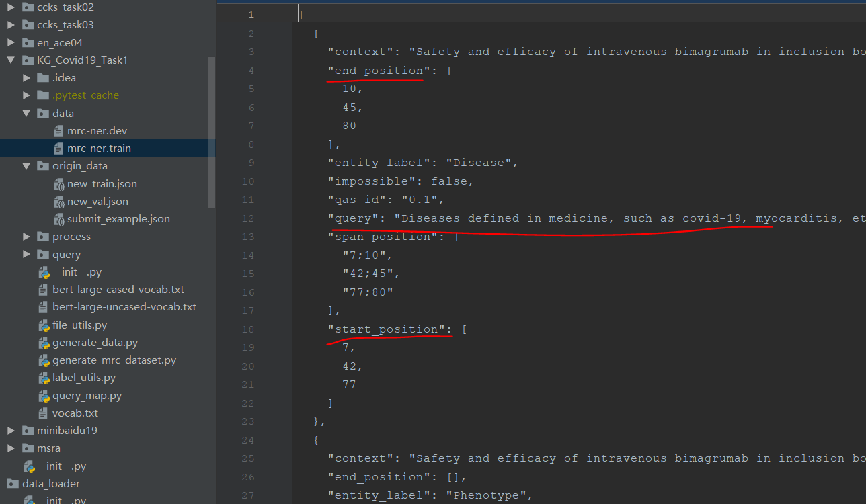Screen dimensions: 866x504
Task: Click the "qas_id": "0.1" value
Action: point(420,200)
